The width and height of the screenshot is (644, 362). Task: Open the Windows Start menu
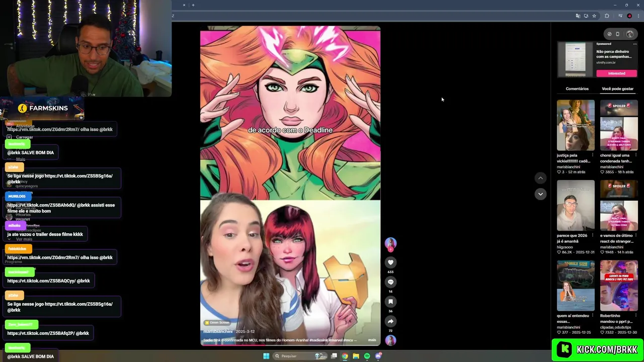tap(266, 356)
